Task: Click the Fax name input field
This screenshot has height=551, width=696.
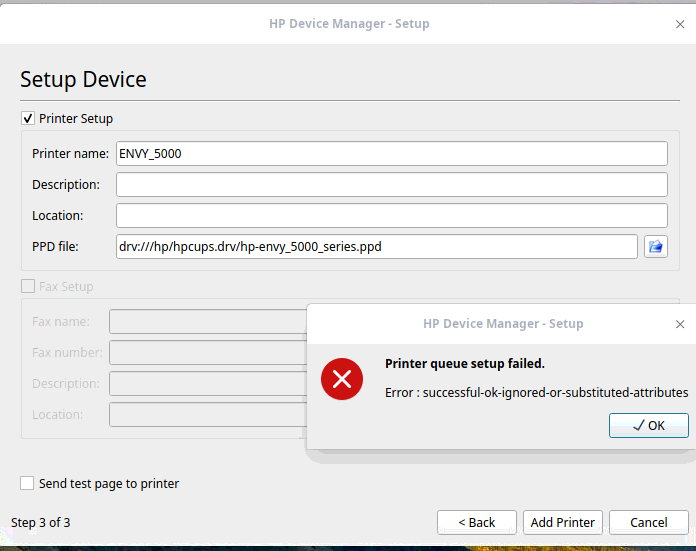Action: pos(207,322)
